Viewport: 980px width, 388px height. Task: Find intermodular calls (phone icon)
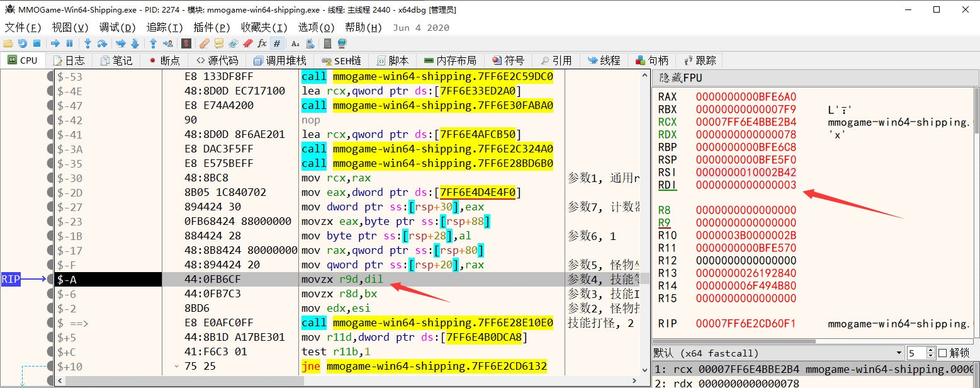pos(310,43)
